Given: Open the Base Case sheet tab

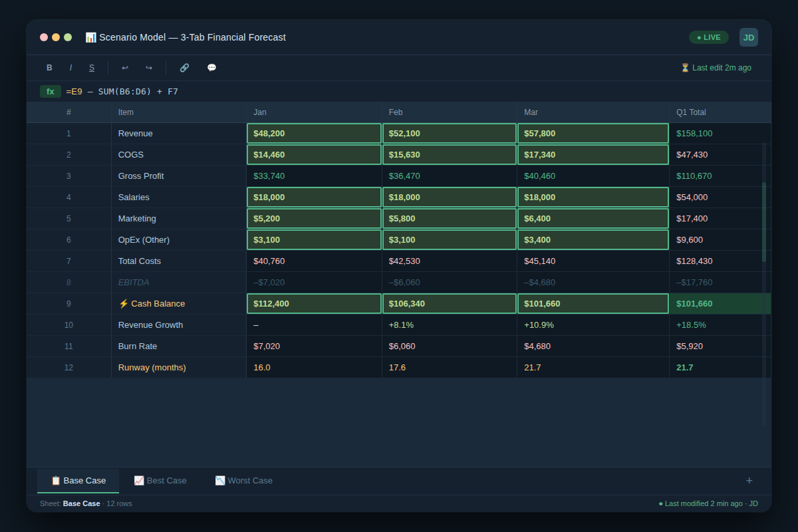Looking at the screenshot, I should click(78, 481).
